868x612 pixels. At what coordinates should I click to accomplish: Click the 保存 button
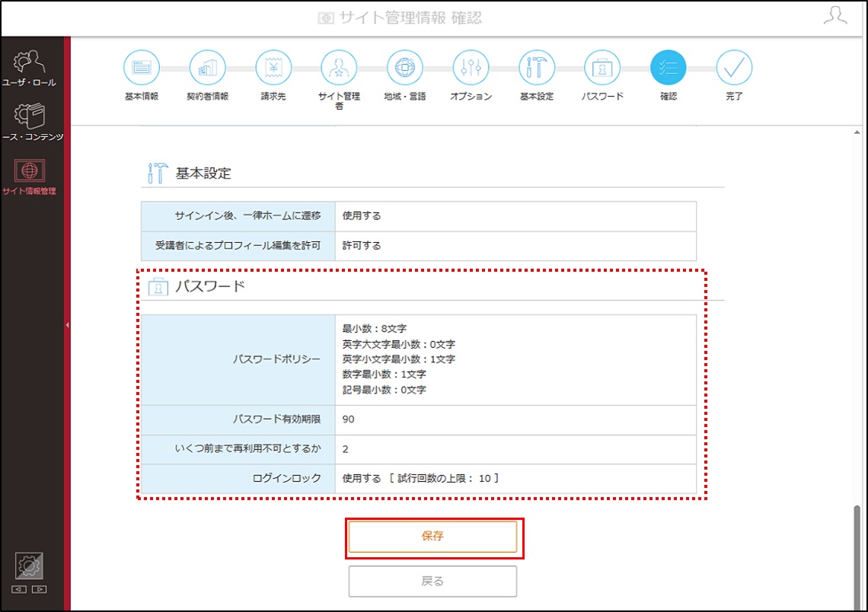(x=432, y=536)
